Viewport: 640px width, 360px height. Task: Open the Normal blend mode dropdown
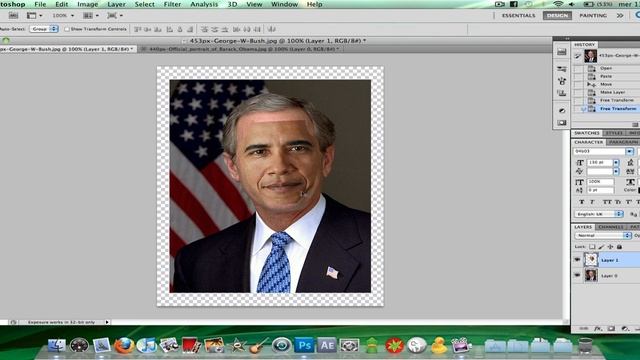[x=603, y=236]
